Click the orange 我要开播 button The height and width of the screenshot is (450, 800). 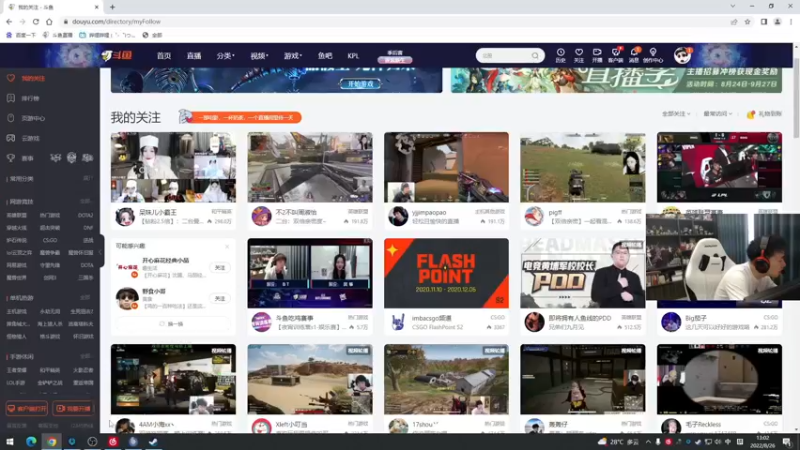73,408
